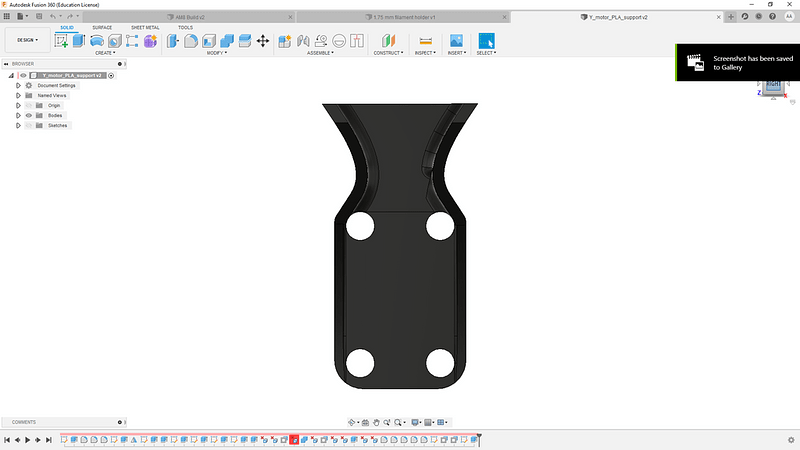
Task: Switch to 1.75 mm filament holder document tab
Action: 401,17
